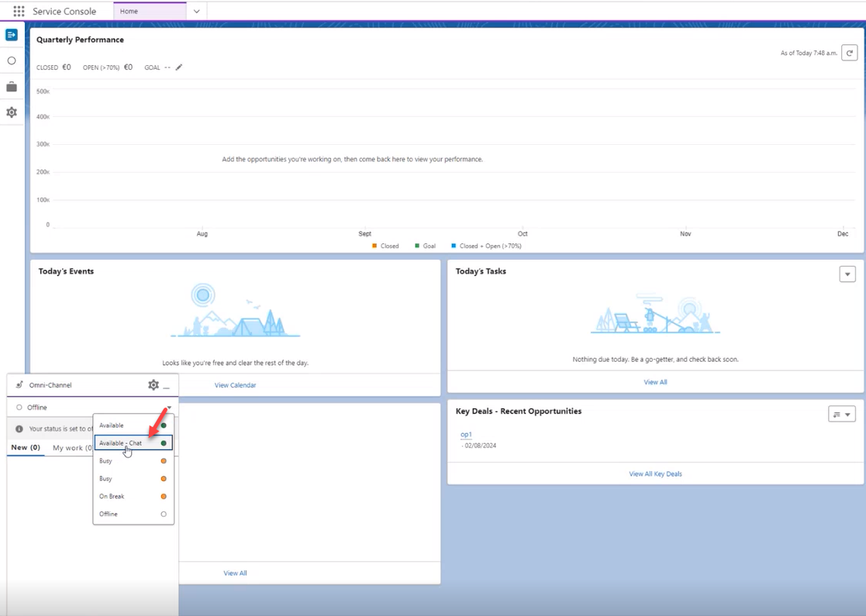Select the Available status option
This screenshot has width=866, height=616.
[111, 425]
